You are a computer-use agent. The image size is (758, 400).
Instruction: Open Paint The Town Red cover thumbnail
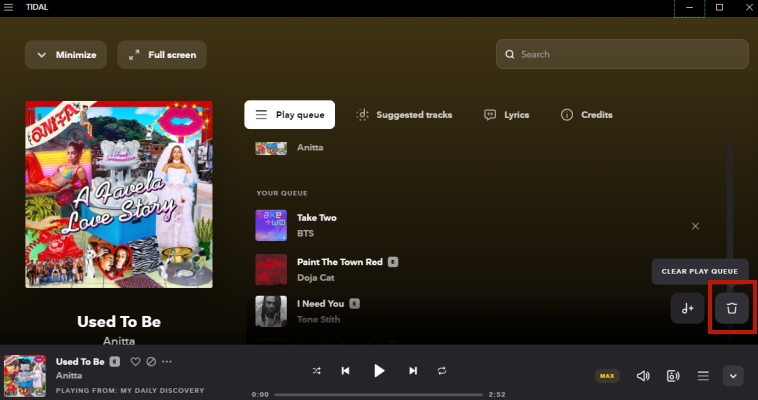tap(271, 269)
